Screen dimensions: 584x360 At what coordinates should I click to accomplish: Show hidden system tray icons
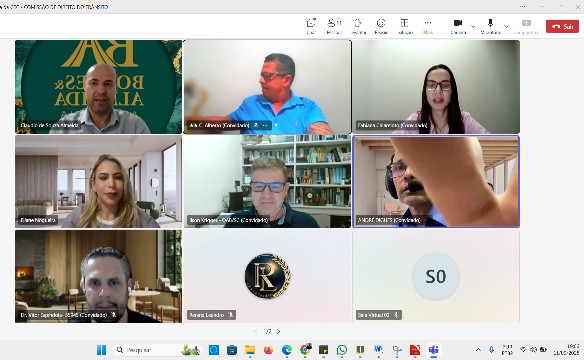[x=478, y=350]
